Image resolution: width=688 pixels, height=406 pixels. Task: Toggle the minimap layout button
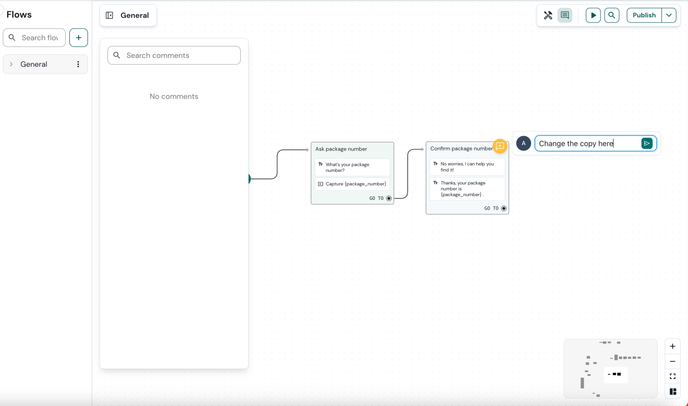(672, 391)
